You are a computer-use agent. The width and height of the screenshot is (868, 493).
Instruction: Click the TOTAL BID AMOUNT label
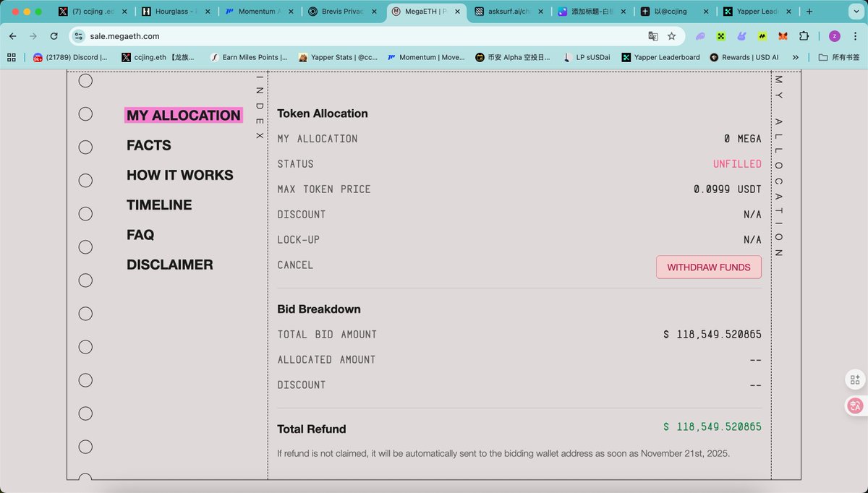pos(327,335)
